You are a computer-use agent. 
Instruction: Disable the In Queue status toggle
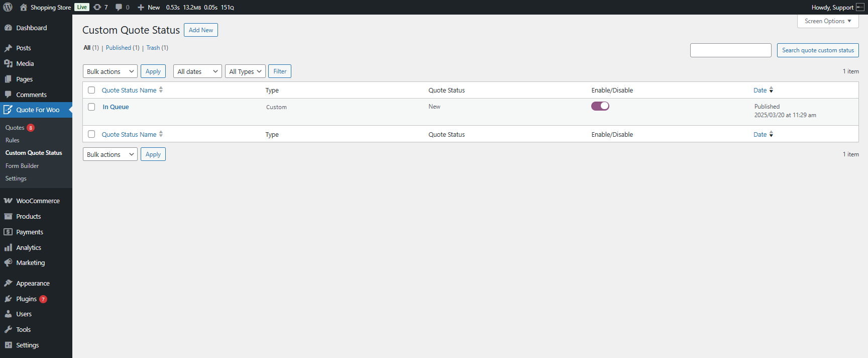[x=600, y=106]
